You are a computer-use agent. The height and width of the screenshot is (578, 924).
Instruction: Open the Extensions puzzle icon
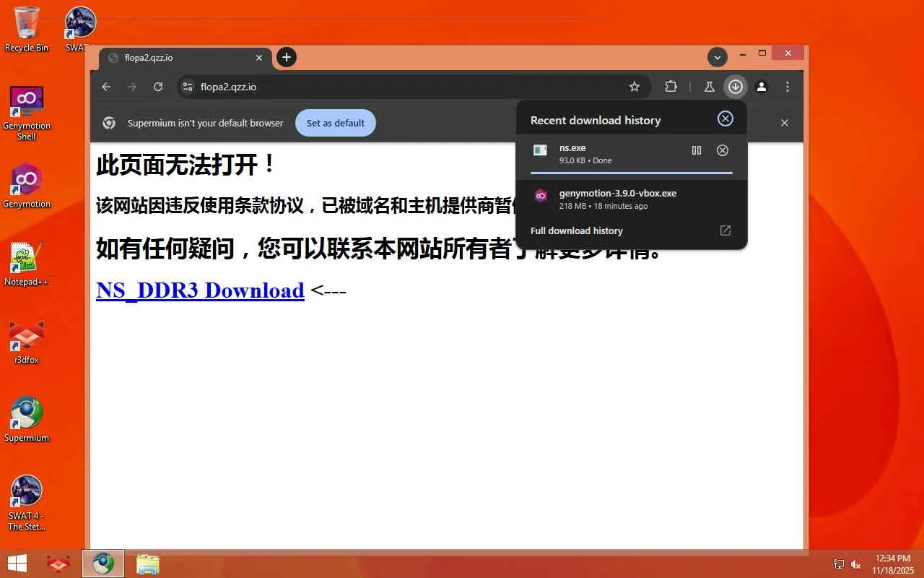tap(671, 87)
